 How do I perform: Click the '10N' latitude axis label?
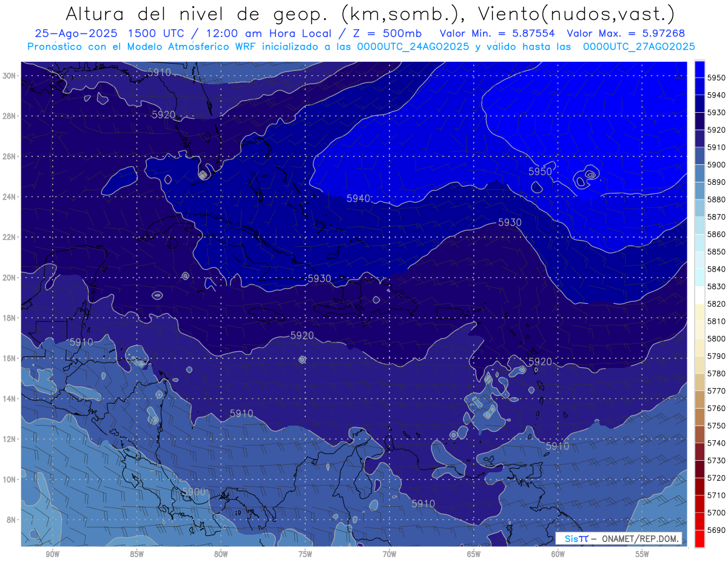pos(10,480)
